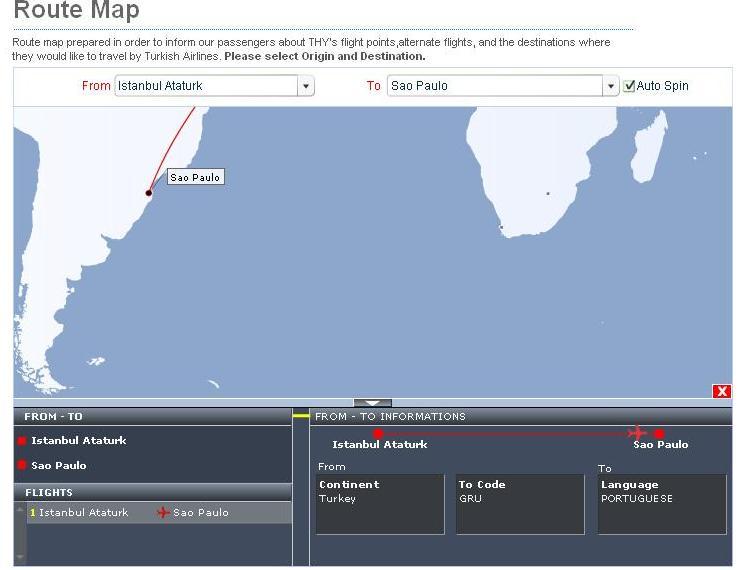
Task: Click Istanbul Ataturk in From-To list
Action: pyautogui.click(x=79, y=441)
